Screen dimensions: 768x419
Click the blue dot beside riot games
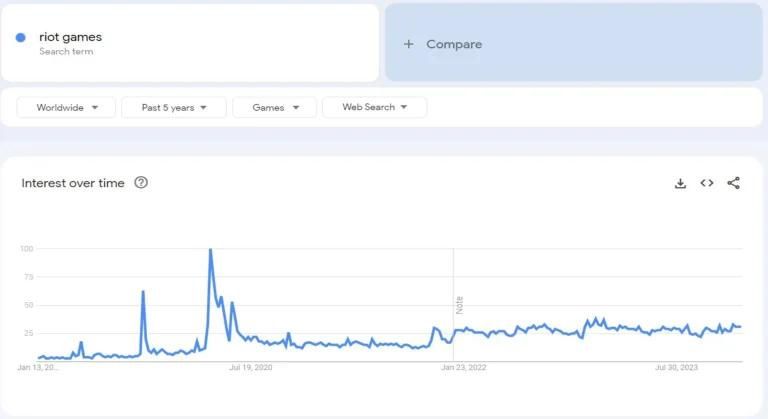coord(21,37)
